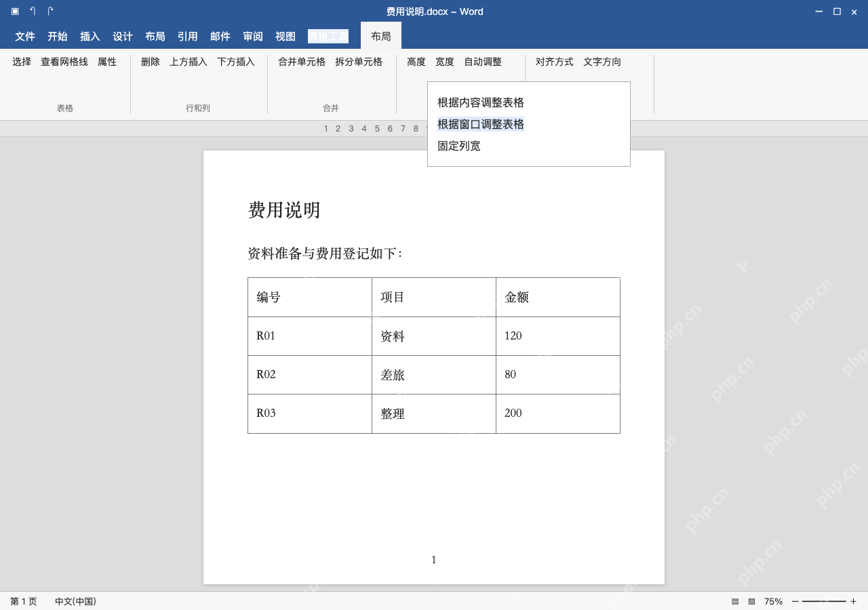Open the 视图 tab
The width and height of the screenshot is (868, 610).
[285, 37]
